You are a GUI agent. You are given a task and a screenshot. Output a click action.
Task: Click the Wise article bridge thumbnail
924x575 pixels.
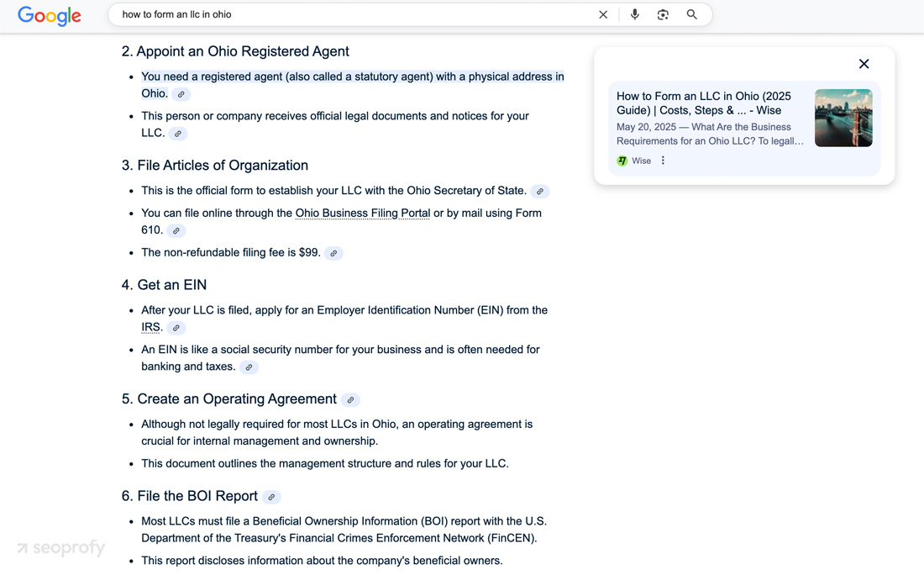pos(843,118)
